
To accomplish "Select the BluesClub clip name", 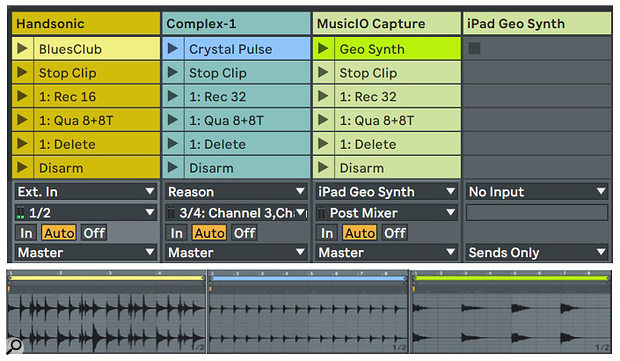I will (x=70, y=49).
